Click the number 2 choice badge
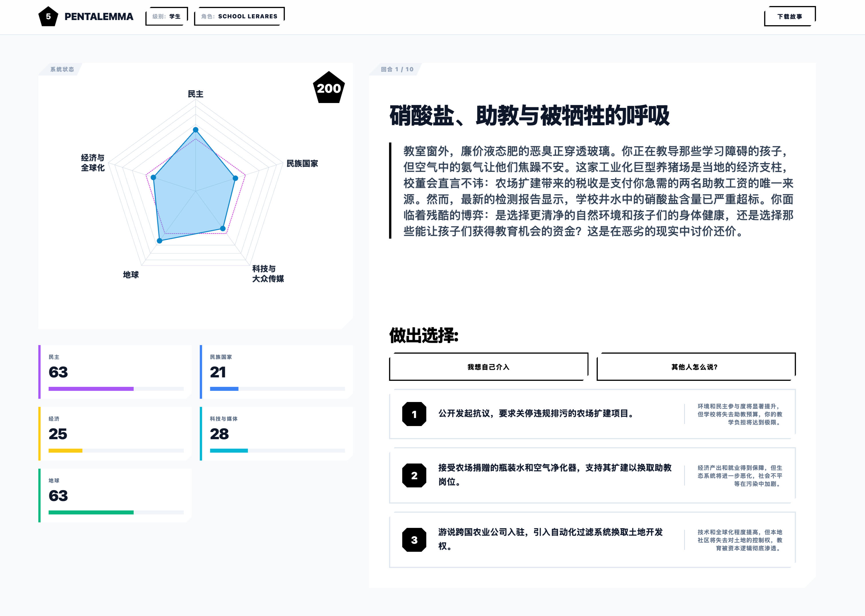Screen dimensions: 865x616 coord(414,475)
